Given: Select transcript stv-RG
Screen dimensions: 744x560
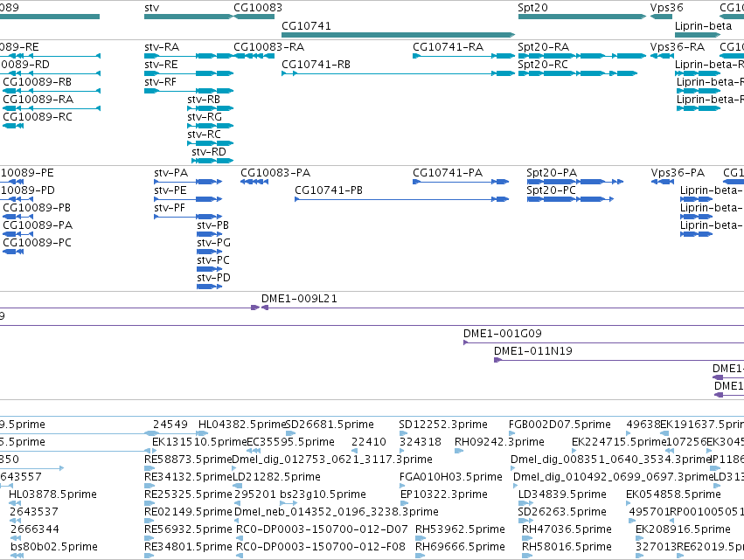Looking at the screenshot, I should pos(210,126).
